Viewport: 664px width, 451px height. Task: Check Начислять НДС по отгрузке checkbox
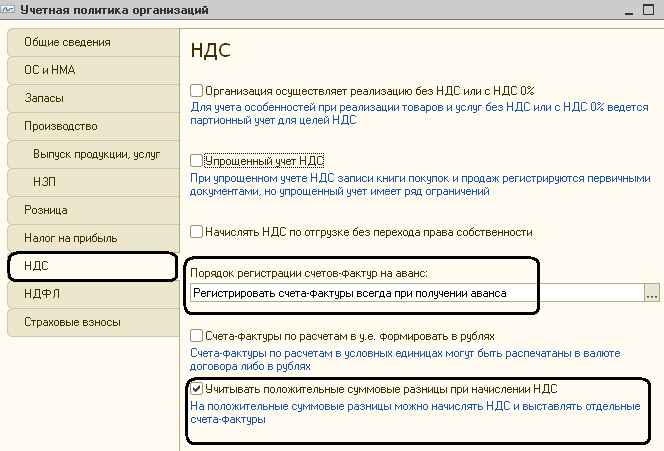pyautogui.click(x=196, y=232)
